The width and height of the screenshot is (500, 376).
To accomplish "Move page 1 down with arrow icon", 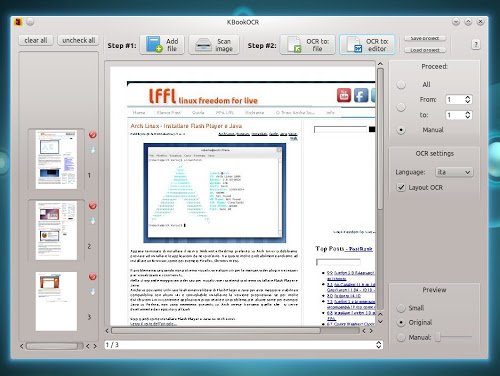I will click(x=93, y=150).
